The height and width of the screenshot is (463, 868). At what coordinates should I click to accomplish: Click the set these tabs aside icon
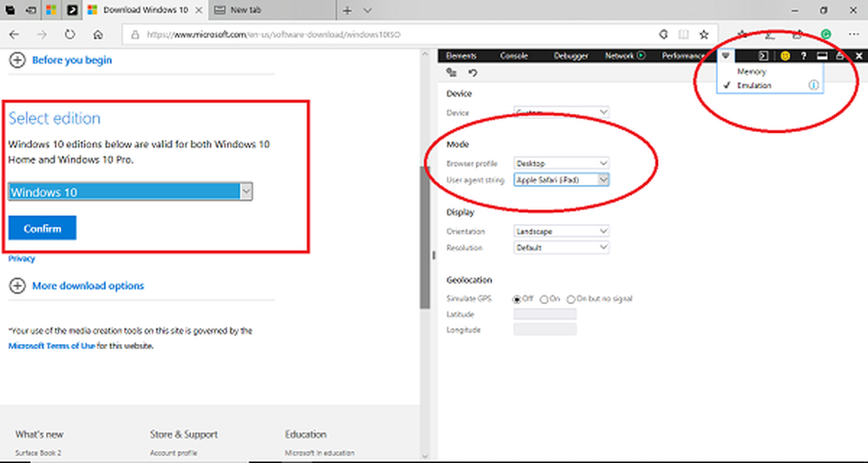[x=30, y=10]
